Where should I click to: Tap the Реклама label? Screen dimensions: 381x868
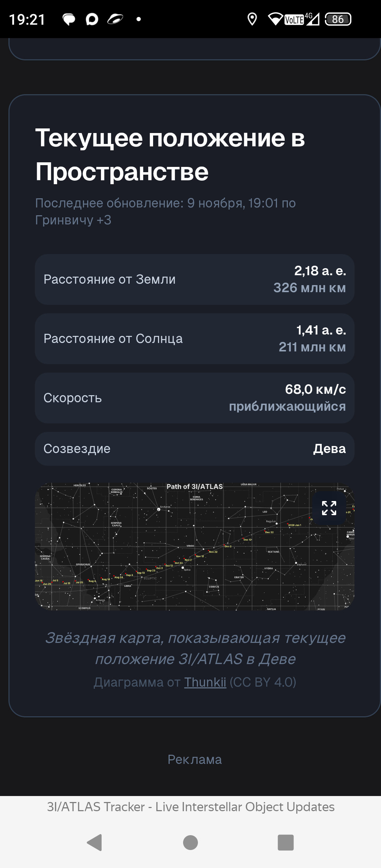[x=195, y=759]
